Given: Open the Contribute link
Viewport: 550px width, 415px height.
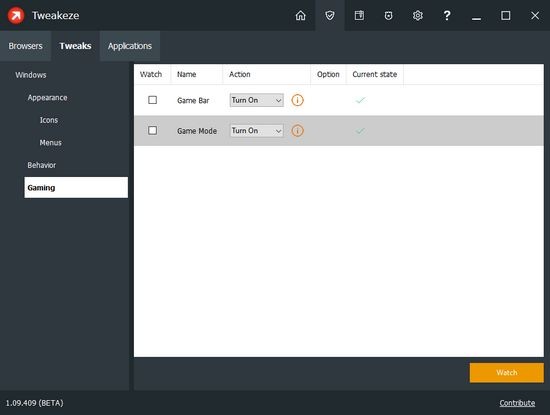Looking at the screenshot, I should coord(517,403).
